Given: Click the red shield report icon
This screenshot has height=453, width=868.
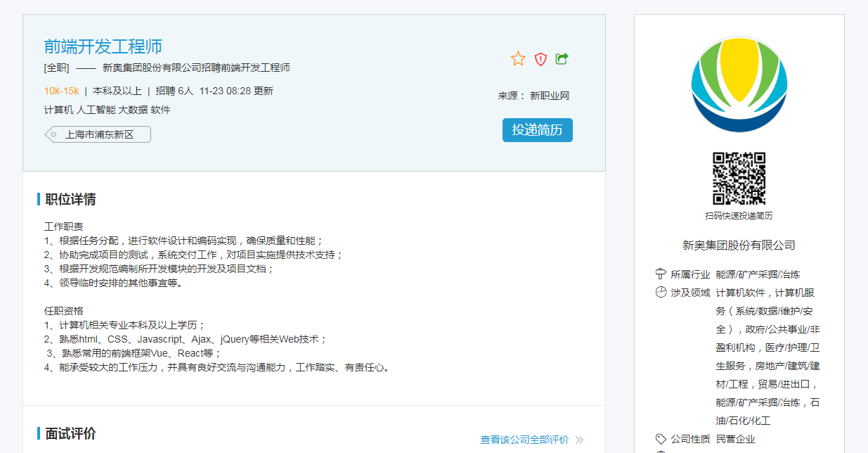Looking at the screenshot, I should coord(540,59).
